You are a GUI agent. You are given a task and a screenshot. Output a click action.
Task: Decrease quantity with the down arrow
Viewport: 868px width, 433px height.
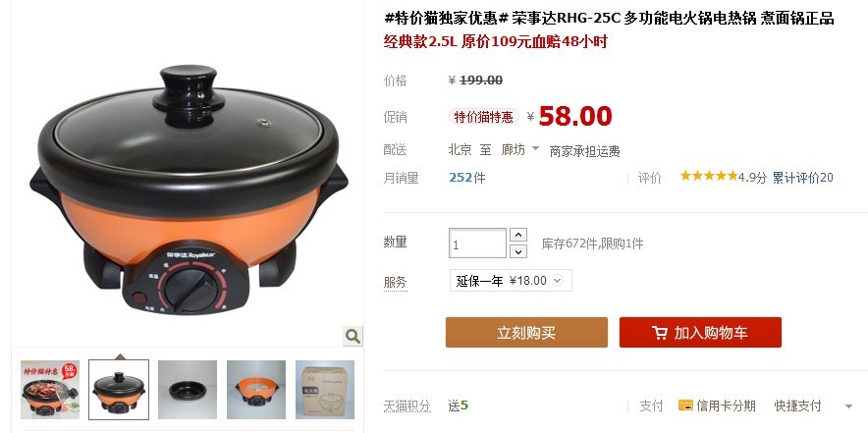click(517, 252)
